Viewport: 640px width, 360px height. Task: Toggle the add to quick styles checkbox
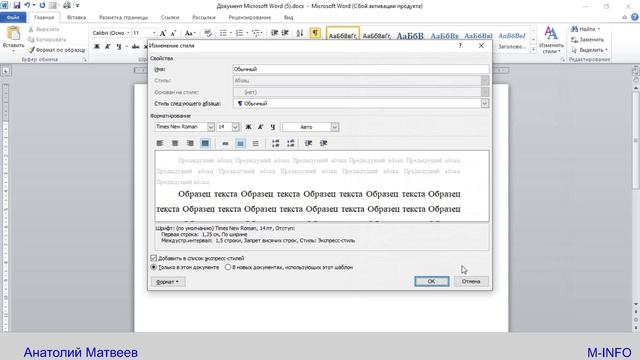pyautogui.click(x=153, y=258)
